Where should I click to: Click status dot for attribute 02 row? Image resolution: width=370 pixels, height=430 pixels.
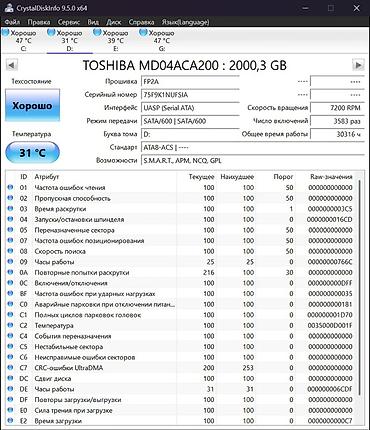[x=10, y=198]
